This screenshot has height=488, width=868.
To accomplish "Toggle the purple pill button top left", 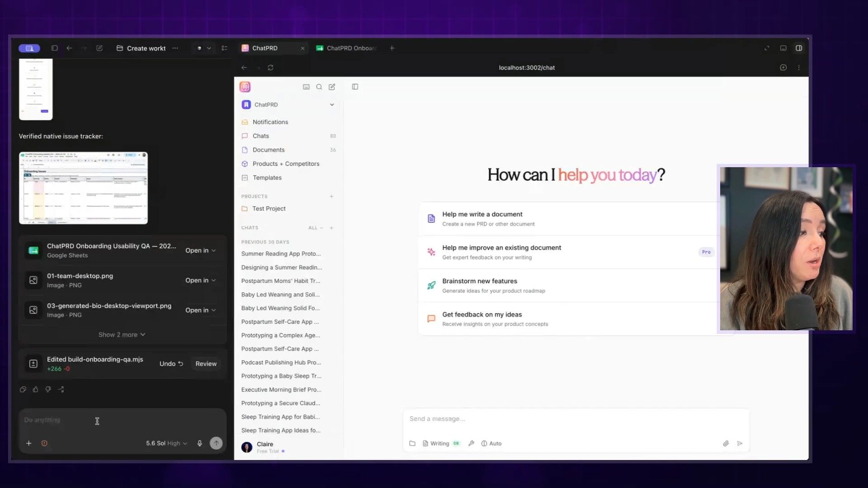I will coord(29,48).
